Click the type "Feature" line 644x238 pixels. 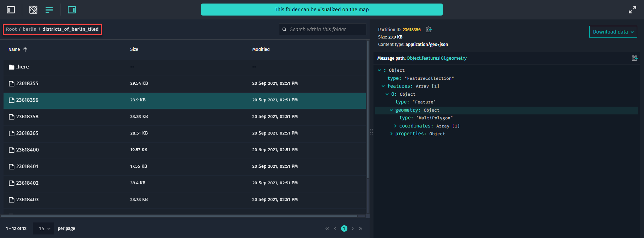[415, 102]
